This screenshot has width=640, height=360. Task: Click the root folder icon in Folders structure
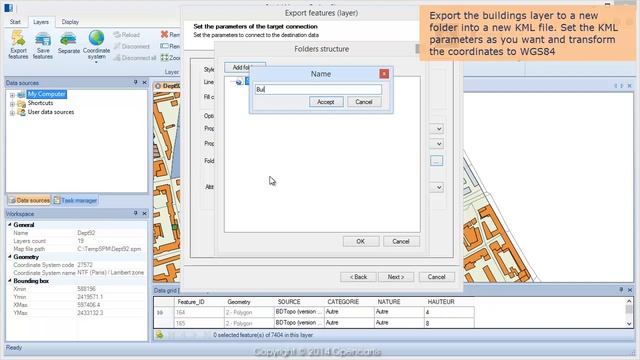coord(239,82)
